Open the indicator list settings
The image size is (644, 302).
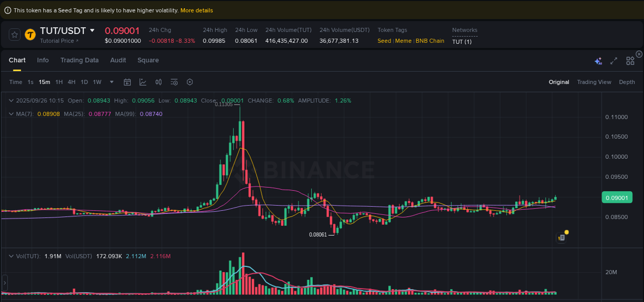(174, 81)
